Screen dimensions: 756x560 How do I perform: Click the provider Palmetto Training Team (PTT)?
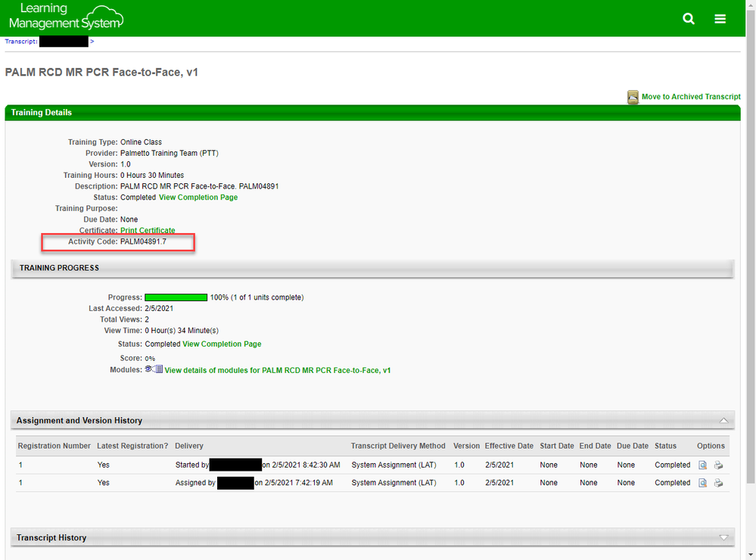click(x=170, y=154)
